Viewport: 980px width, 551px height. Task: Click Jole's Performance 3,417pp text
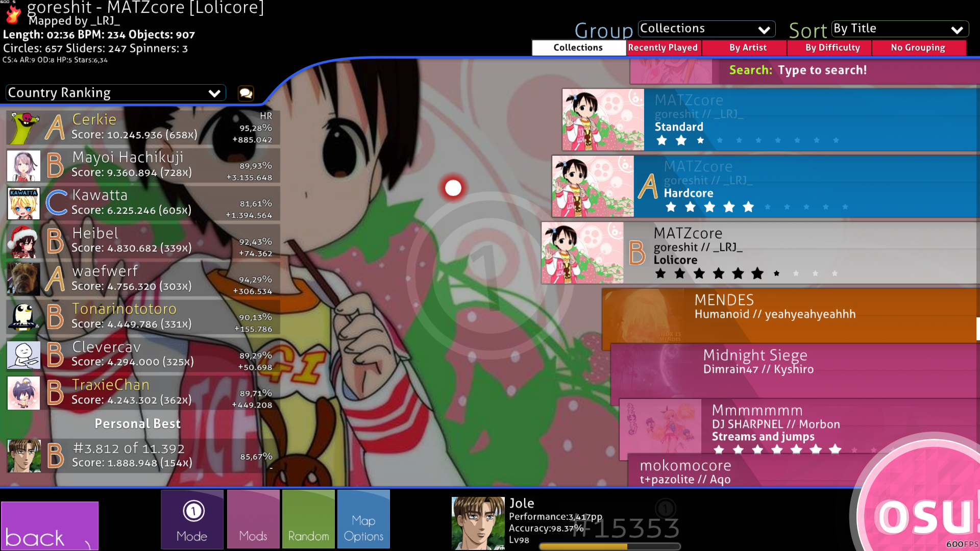pos(555,517)
